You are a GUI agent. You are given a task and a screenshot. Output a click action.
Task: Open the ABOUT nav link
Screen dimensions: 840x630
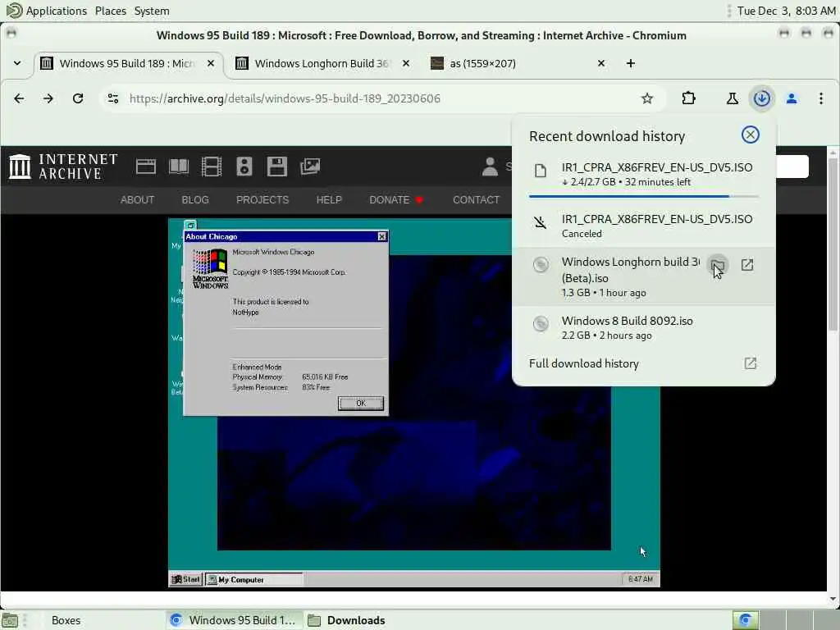tap(137, 200)
